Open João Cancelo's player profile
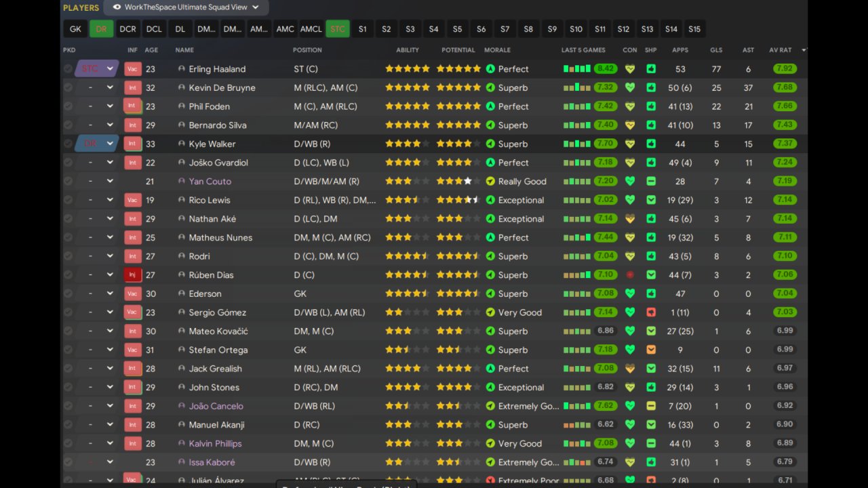This screenshot has width=868, height=488. pyautogui.click(x=216, y=406)
